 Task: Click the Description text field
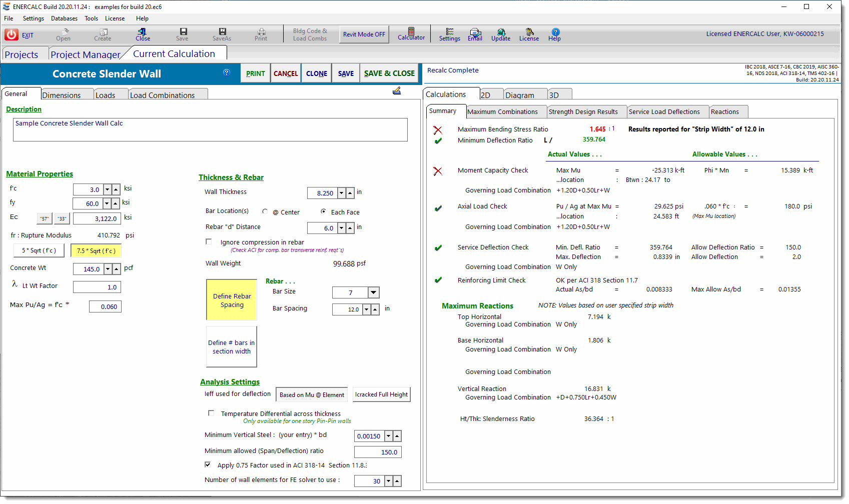pyautogui.click(x=210, y=129)
